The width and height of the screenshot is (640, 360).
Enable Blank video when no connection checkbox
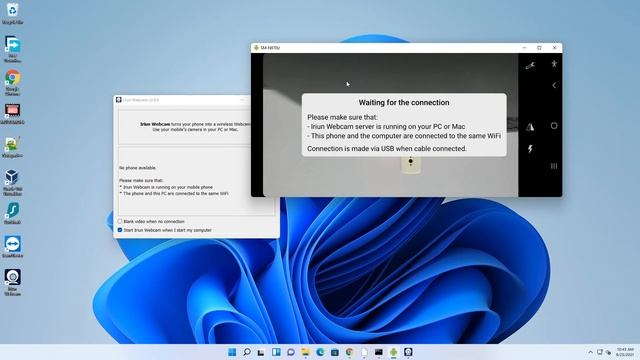120,221
